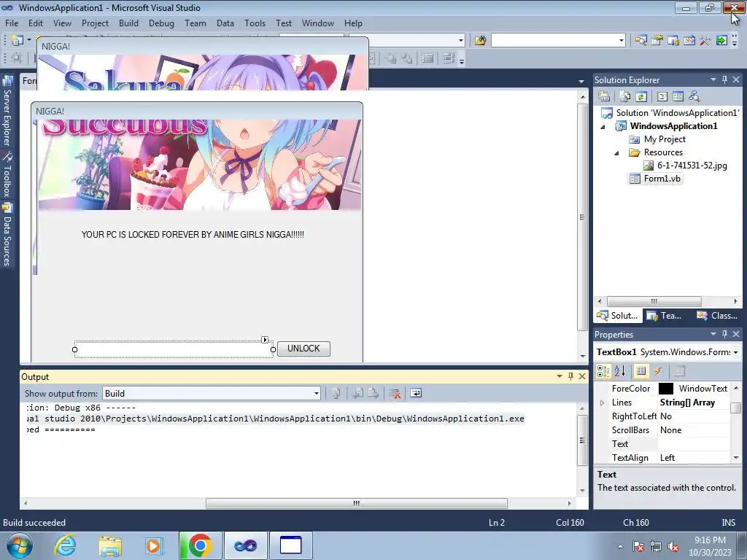Open the Data Sources side tab

[7, 235]
